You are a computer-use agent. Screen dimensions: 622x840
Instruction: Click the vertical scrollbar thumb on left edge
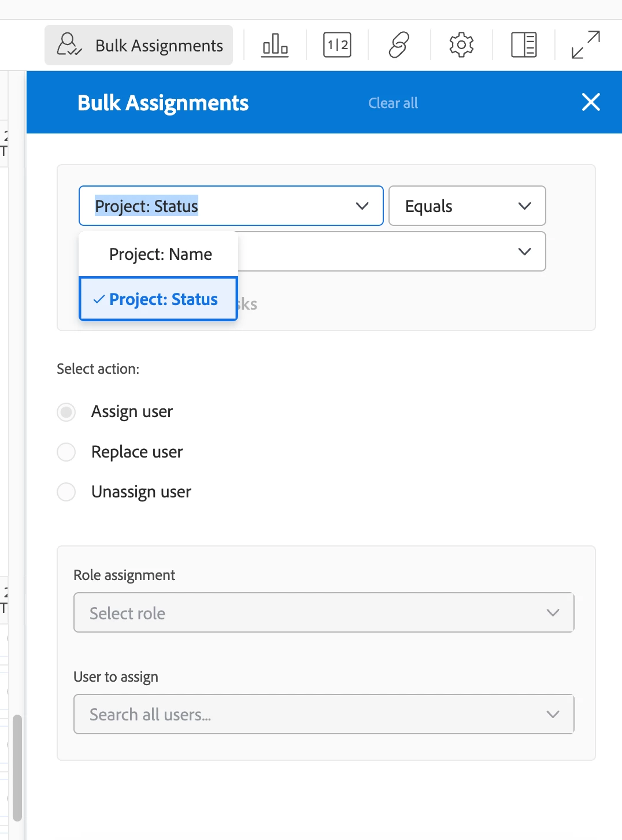(17, 767)
